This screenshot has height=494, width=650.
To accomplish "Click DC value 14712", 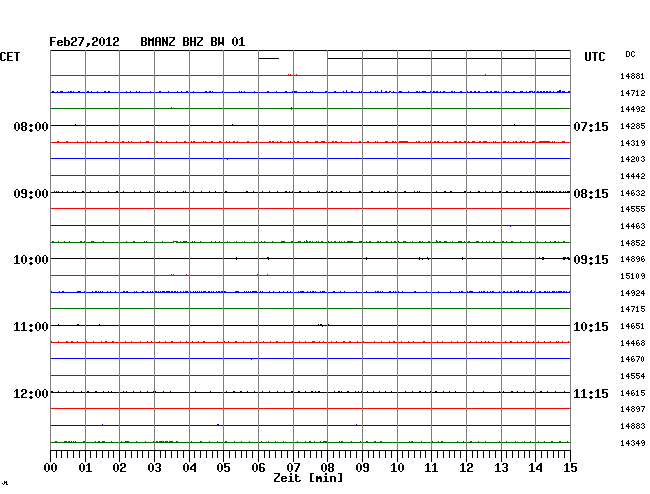I will coord(633,93).
